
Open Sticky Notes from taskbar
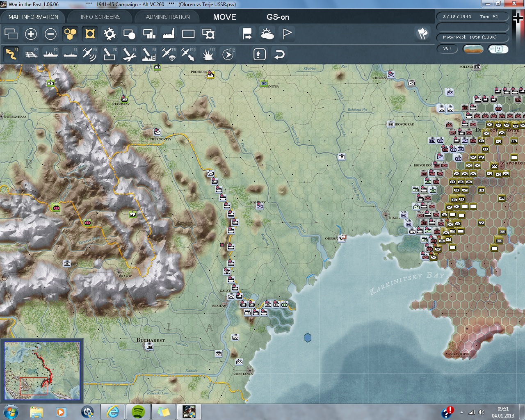[164, 412]
